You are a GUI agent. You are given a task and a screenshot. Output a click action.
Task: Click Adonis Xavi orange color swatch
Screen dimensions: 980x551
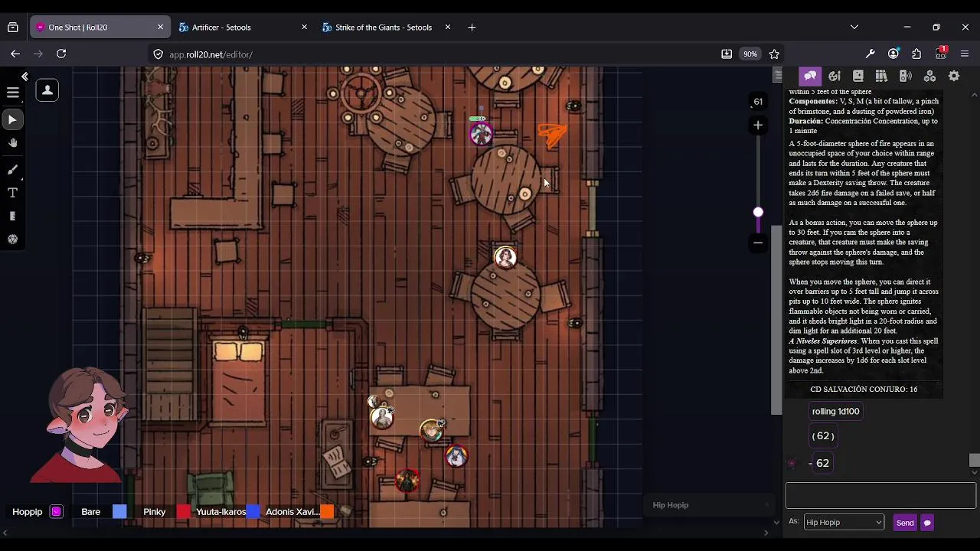point(327,512)
